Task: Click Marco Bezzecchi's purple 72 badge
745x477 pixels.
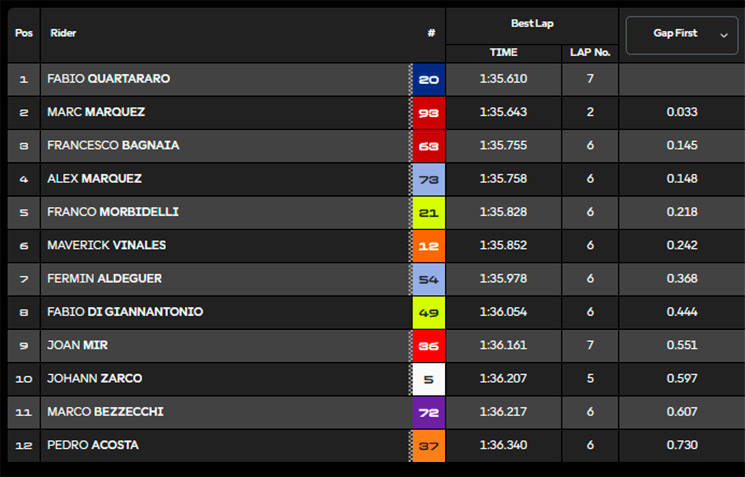Action: click(429, 412)
